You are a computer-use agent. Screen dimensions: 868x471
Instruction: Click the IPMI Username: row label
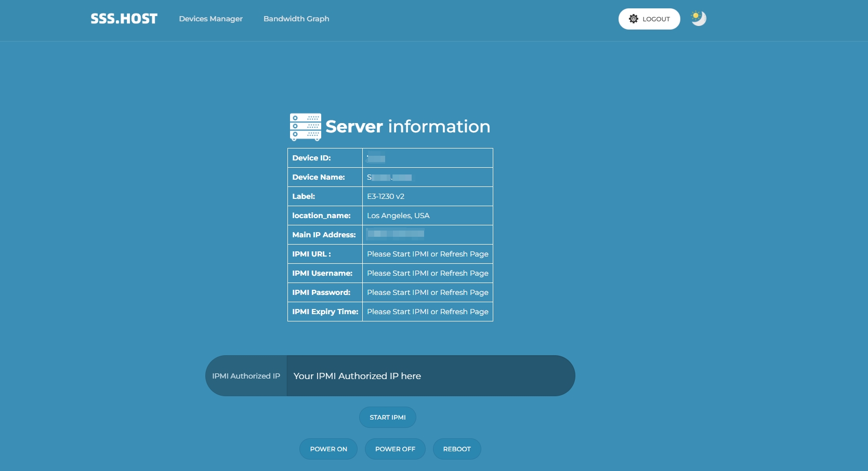(322, 273)
